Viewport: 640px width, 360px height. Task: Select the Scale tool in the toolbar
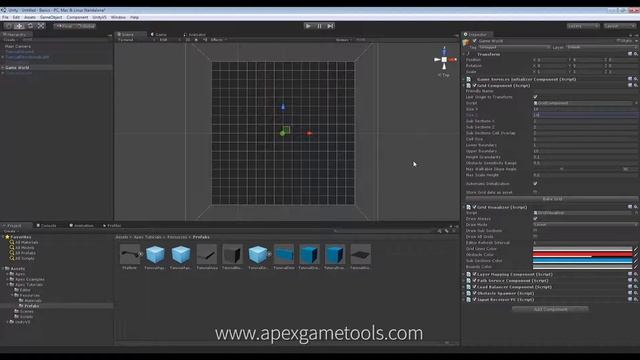[41, 26]
